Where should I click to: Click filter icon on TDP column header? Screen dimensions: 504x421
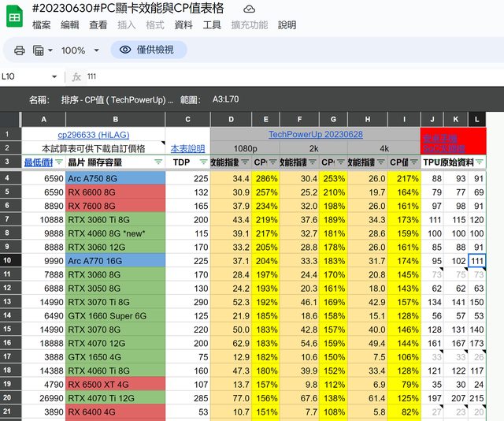click(203, 162)
